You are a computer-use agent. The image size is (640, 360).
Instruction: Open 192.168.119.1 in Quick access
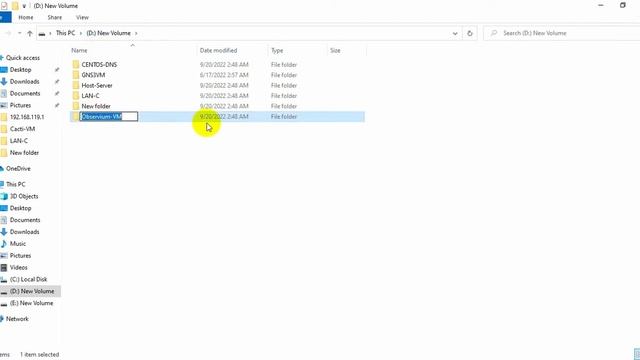pos(27,117)
